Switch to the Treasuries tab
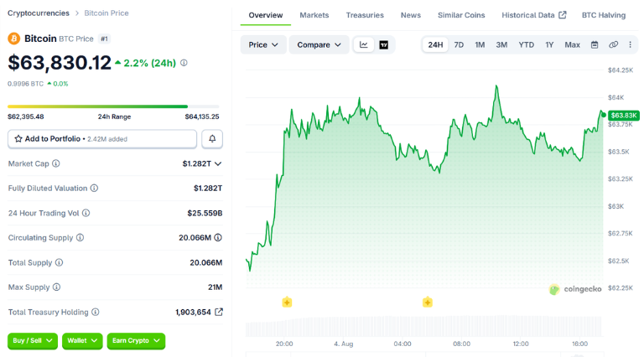644x362 pixels. [x=365, y=15]
